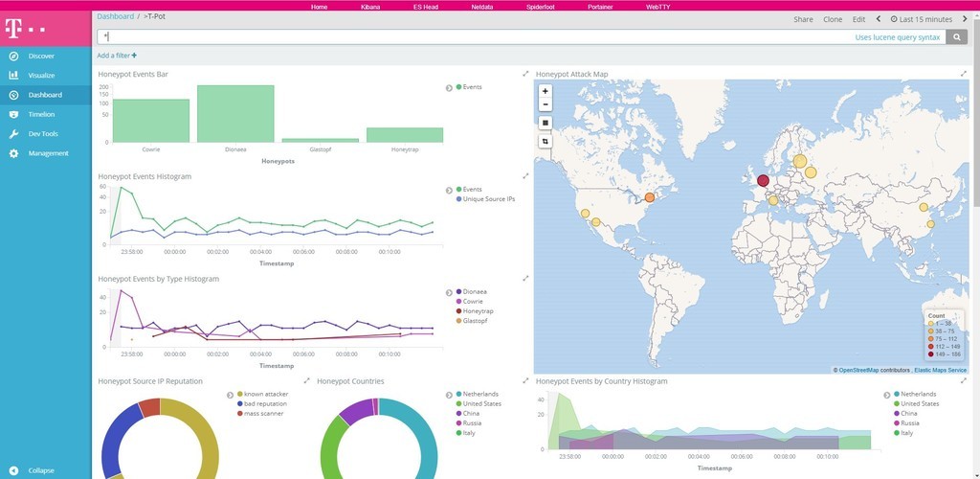Open Uses lucene query syntax link
Screen dimensions: 980x479
[x=897, y=37]
